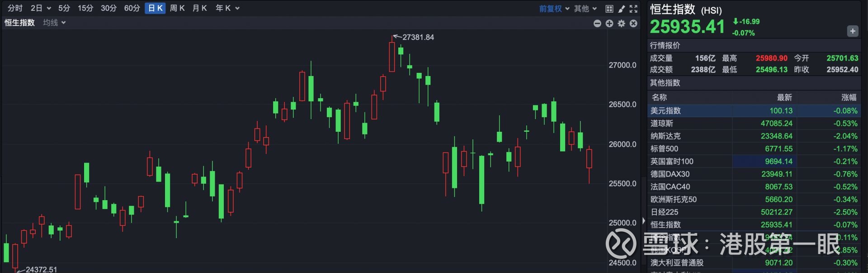Switch to the 分时 intraday tab
This screenshot has height=273, width=868.
point(15,8)
